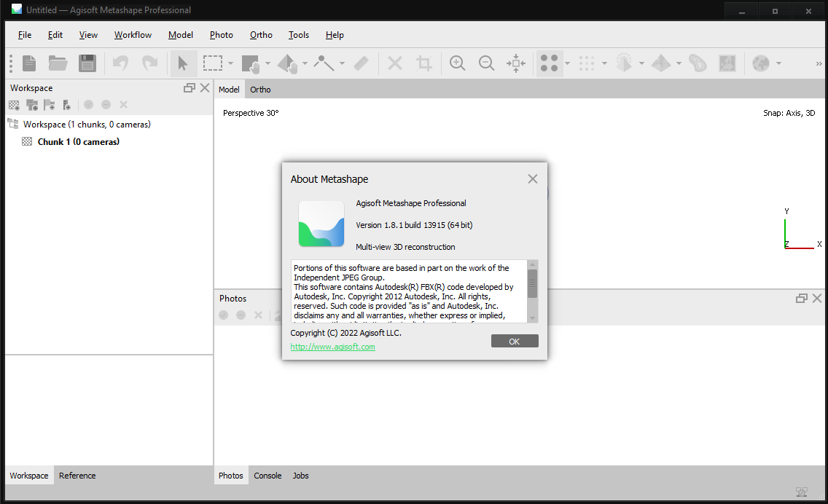828x504 pixels.
Task: Reset the view with the fit-arrows icon
Action: click(x=516, y=63)
